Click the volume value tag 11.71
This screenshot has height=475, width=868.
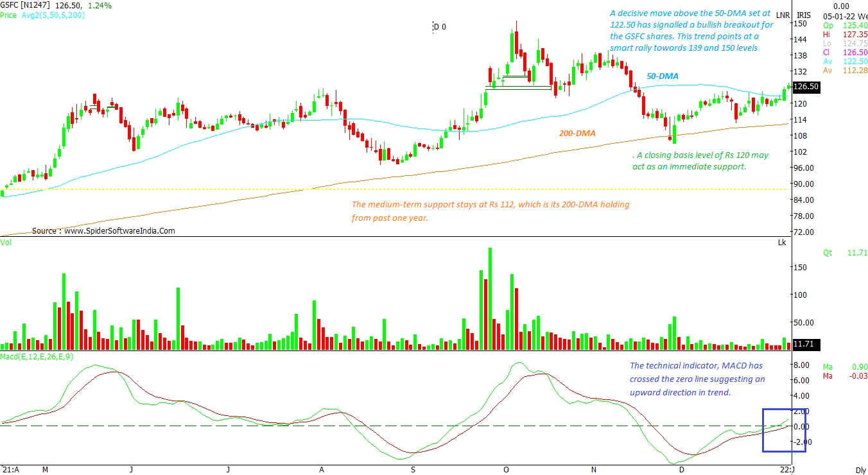(803, 344)
